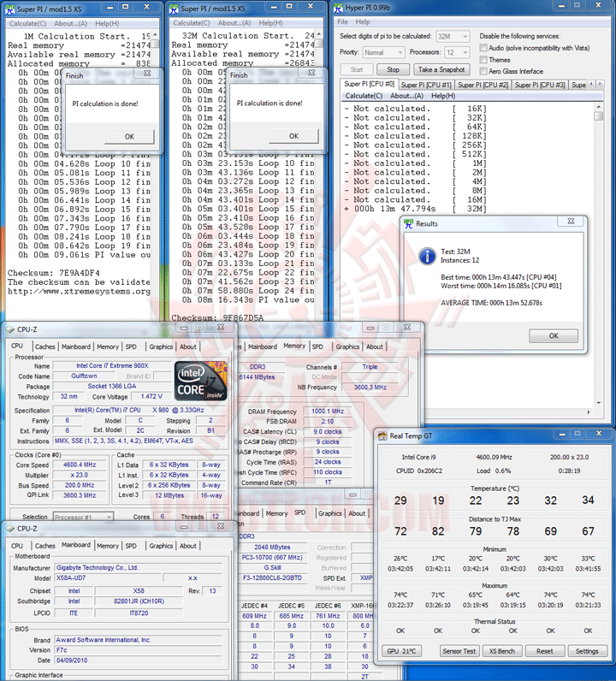This screenshot has width=616, height=681.
Task: Switch to Super PI [CPU #1] tab
Action: tap(426, 85)
